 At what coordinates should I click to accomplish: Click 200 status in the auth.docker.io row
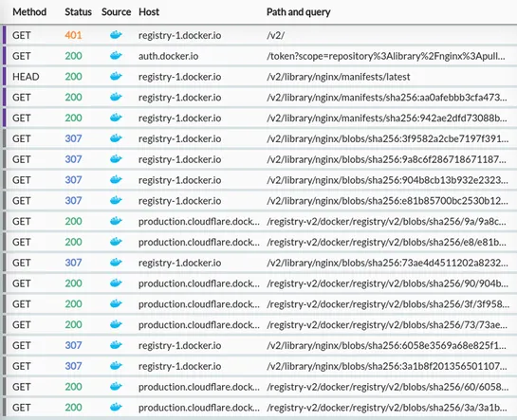[x=73, y=56]
